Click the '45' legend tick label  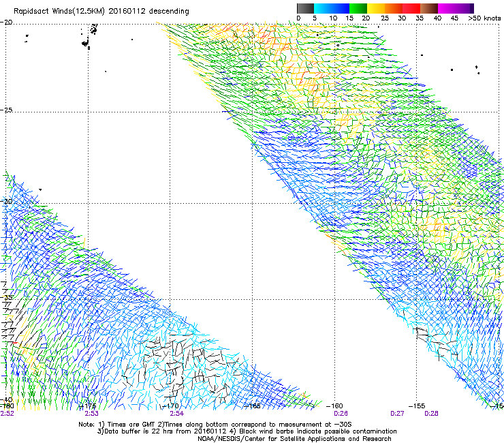pyautogui.click(x=454, y=18)
